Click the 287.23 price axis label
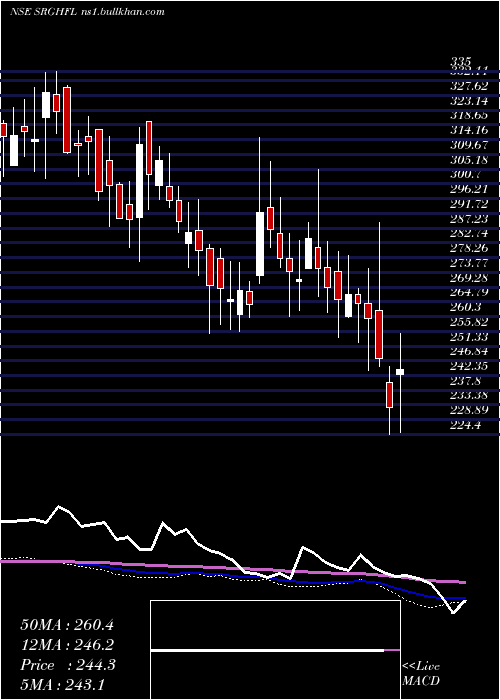This screenshot has height=700, width=500. tap(469, 219)
